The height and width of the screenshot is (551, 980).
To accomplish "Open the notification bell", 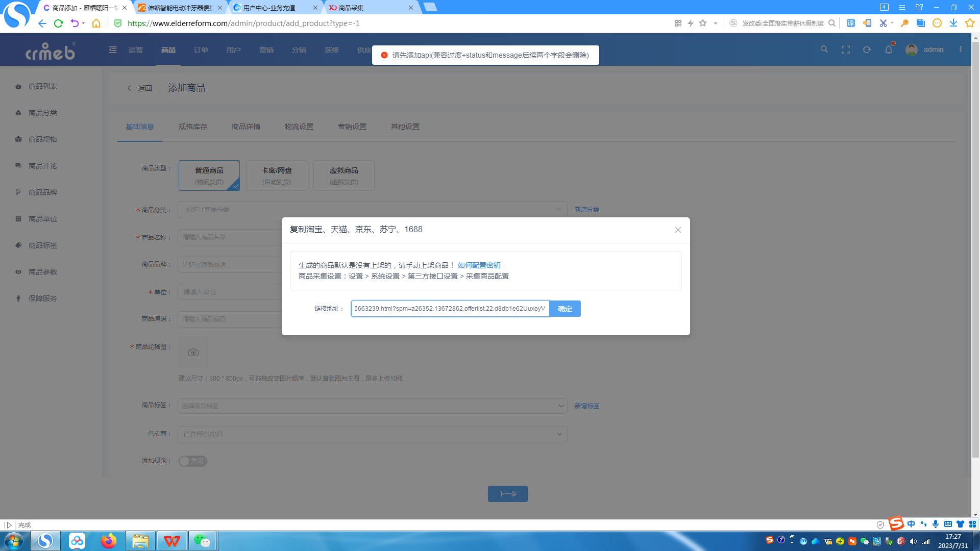I will click(x=889, y=49).
